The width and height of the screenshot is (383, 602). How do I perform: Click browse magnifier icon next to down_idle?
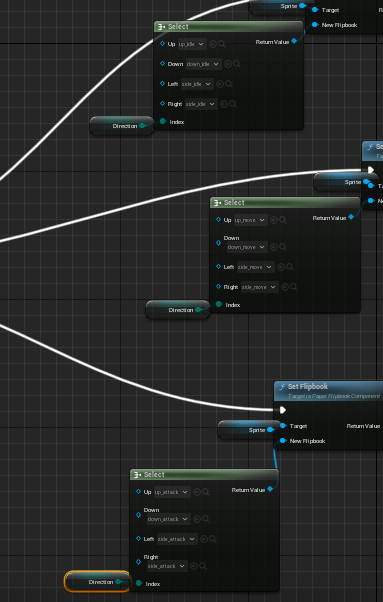(x=237, y=64)
